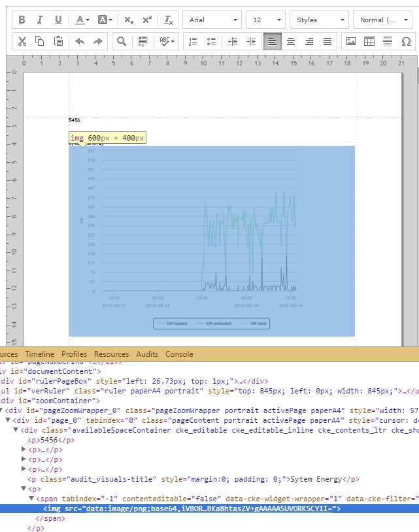Switch to the Console tab
This screenshot has height=532, width=419.
(179, 354)
